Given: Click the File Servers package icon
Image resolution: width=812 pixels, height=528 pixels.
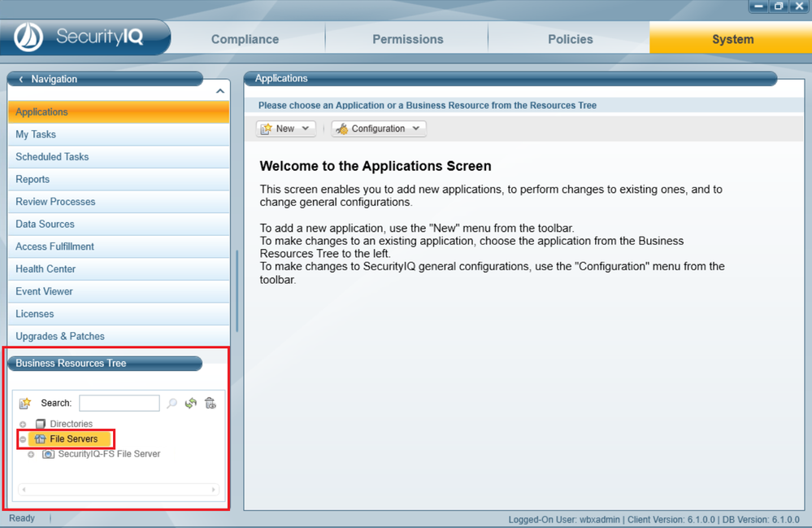Looking at the screenshot, I should (41, 439).
